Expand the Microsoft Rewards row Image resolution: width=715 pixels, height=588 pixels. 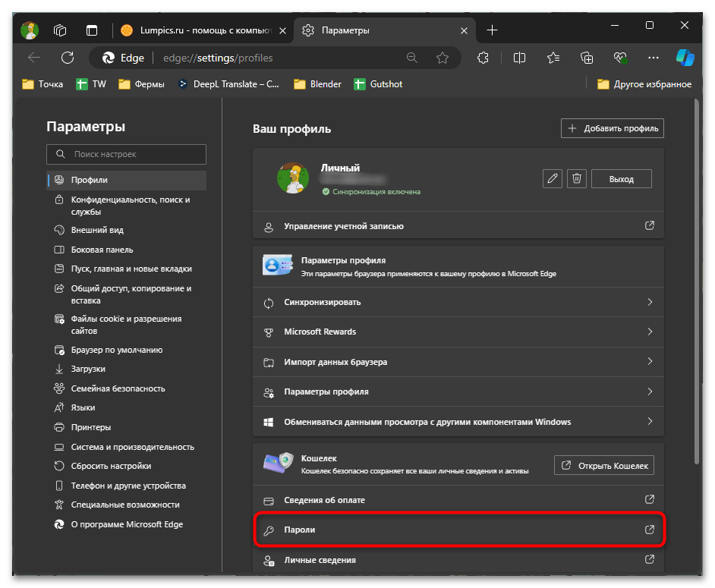click(458, 332)
